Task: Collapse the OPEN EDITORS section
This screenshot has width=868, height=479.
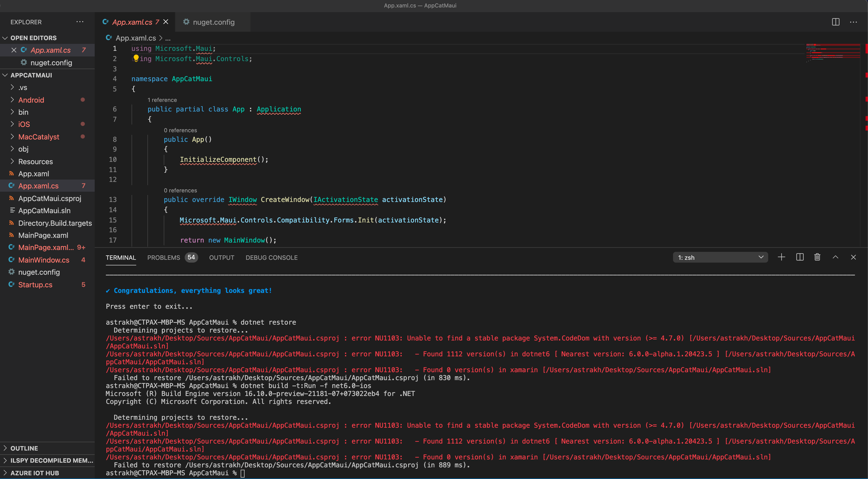Action: [x=5, y=38]
